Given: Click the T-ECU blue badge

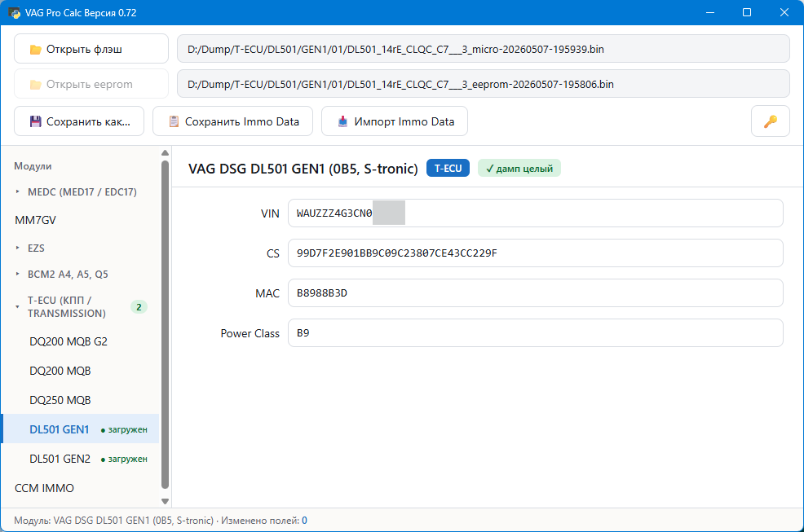Looking at the screenshot, I should (x=448, y=168).
